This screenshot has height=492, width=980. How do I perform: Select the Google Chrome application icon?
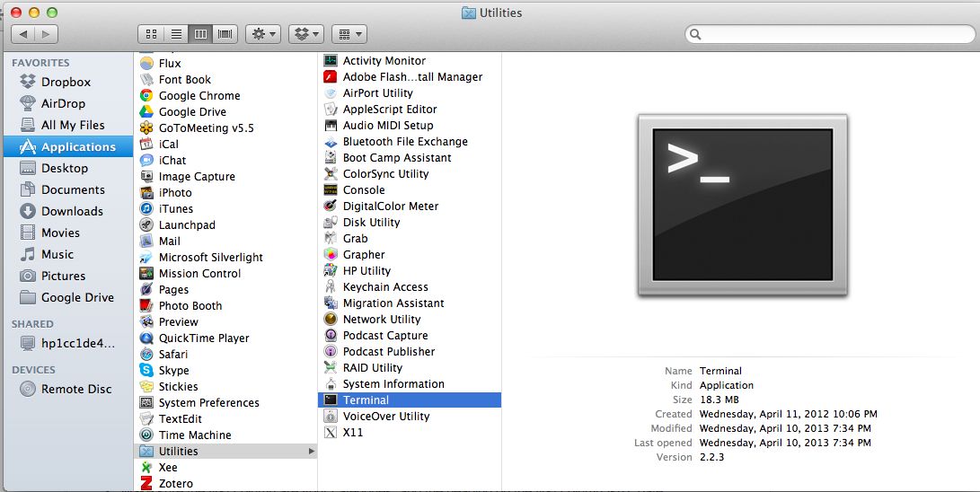pyautogui.click(x=146, y=96)
